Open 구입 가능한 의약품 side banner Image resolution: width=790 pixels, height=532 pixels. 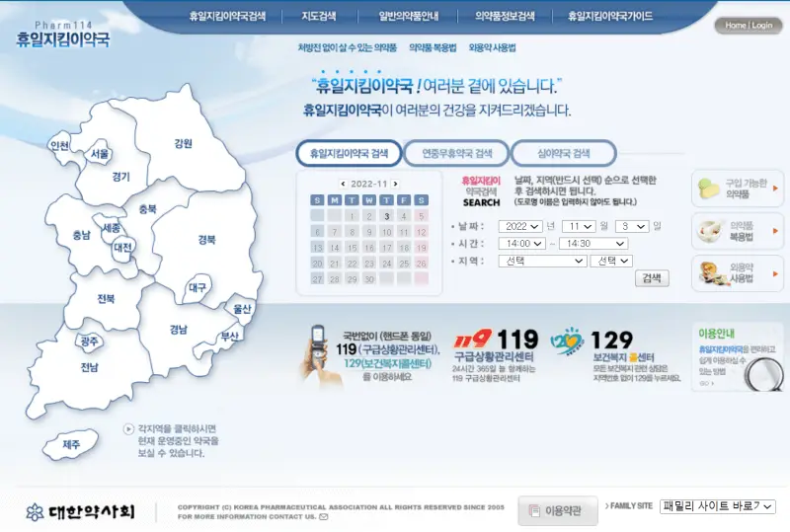[738, 189]
